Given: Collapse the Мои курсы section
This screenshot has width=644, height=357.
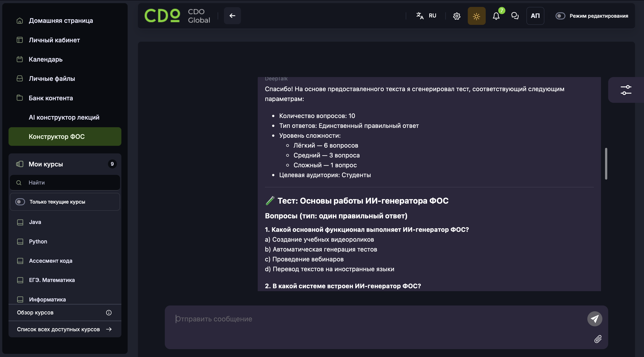Looking at the screenshot, I should 65,164.
